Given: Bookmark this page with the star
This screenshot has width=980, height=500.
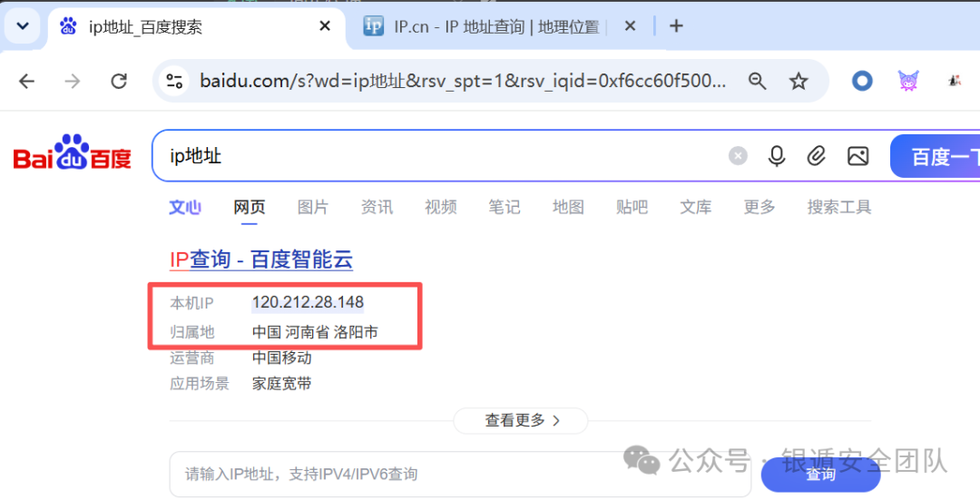Looking at the screenshot, I should [799, 81].
